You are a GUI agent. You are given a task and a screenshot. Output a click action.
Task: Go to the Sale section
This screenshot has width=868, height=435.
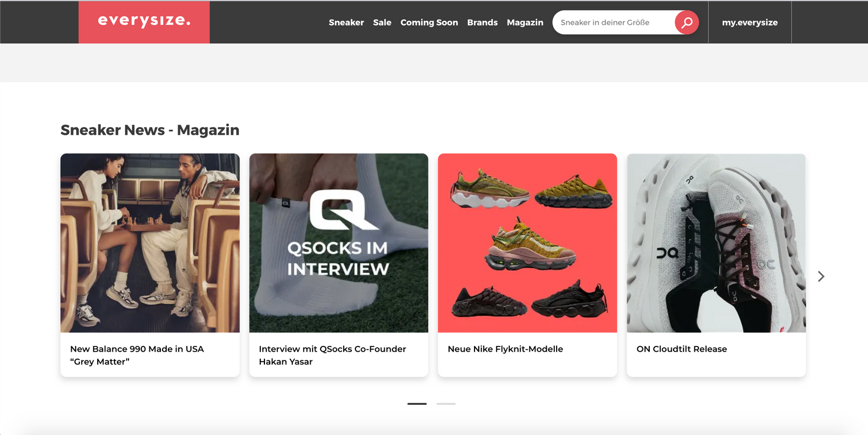coord(382,23)
